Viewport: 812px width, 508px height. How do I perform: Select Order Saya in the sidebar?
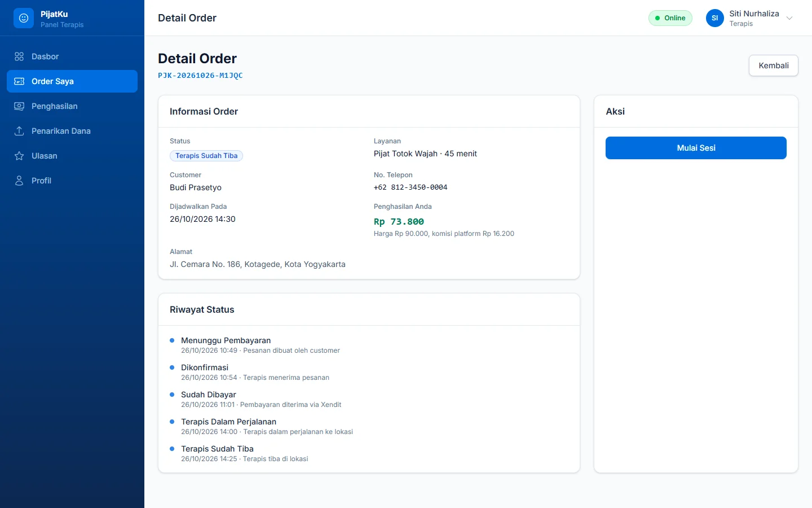click(72, 81)
